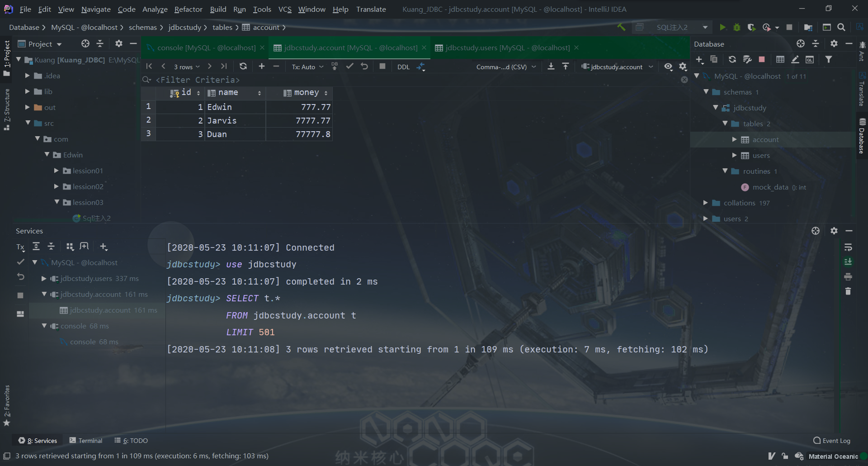
Task: Toggle the Z: Structure tool window
Action: coord(7,109)
